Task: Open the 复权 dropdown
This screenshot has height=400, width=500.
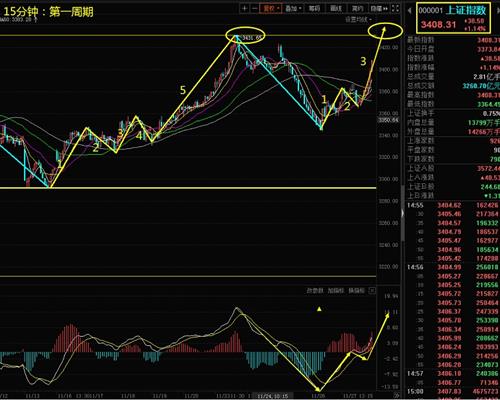Action: point(271,8)
